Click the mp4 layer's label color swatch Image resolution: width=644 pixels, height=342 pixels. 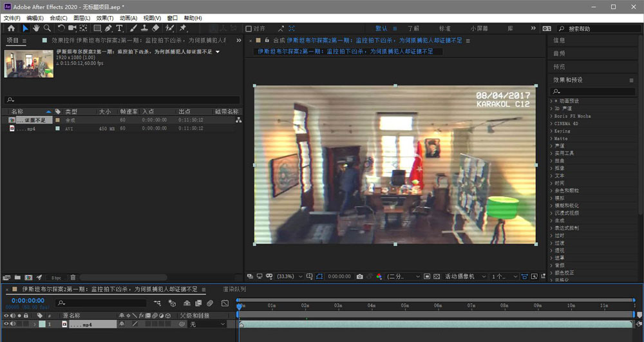click(x=41, y=325)
